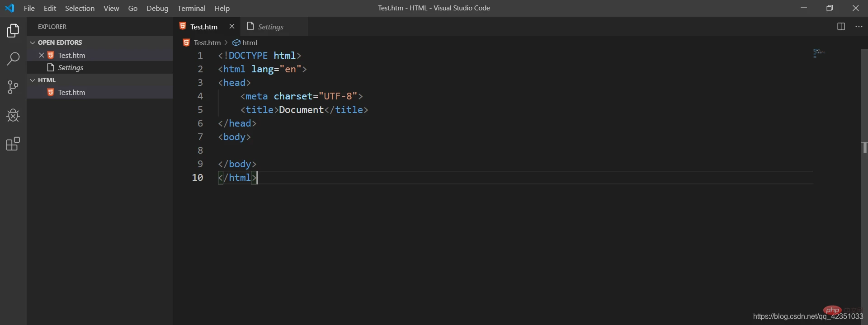868x325 pixels.
Task: Close the Test.htm editor tab
Action: pyautogui.click(x=232, y=27)
